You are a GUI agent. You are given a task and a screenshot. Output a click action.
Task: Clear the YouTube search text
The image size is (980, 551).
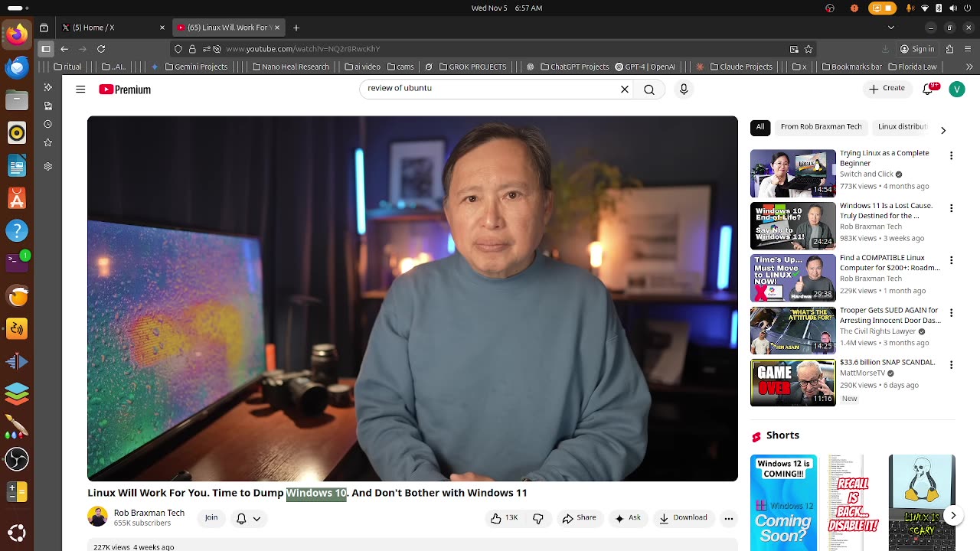coord(625,90)
